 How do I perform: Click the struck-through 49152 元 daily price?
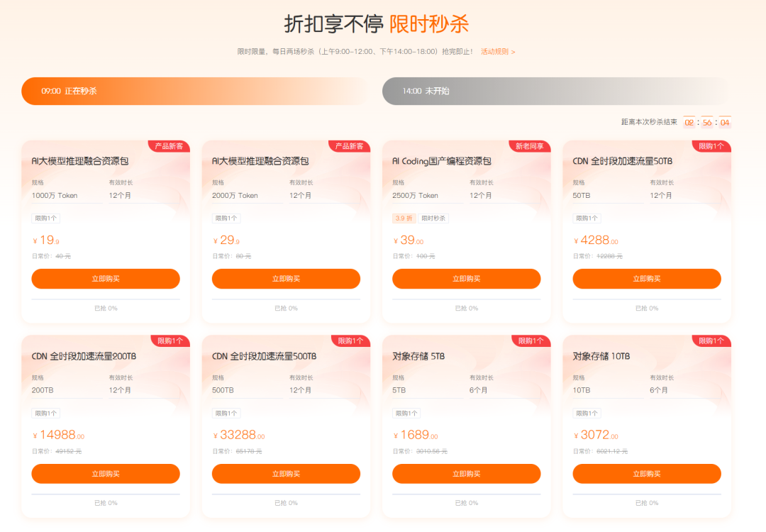pyautogui.click(x=68, y=451)
